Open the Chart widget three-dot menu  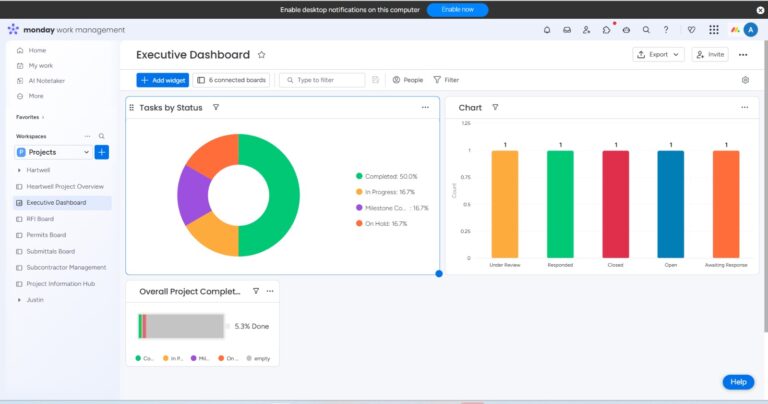click(744, 107)
